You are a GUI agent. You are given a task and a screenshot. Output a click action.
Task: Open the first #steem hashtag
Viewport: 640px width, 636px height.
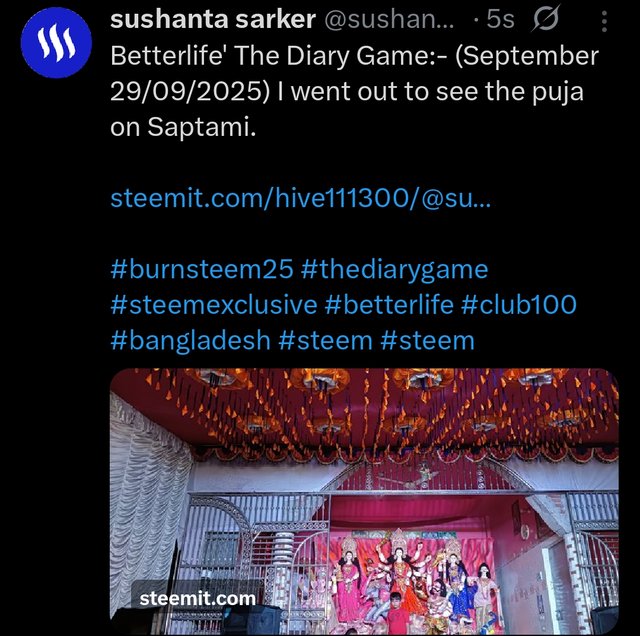[x=325, y=340]
